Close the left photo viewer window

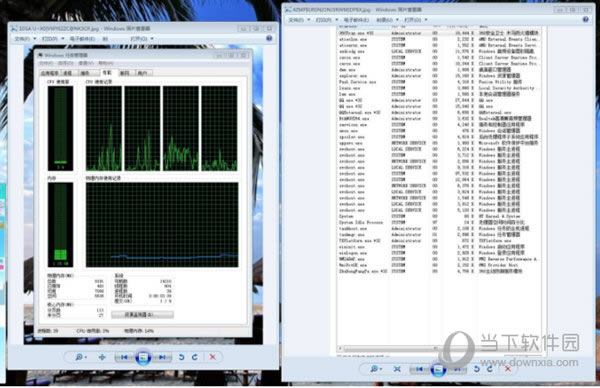click(269, 28)
